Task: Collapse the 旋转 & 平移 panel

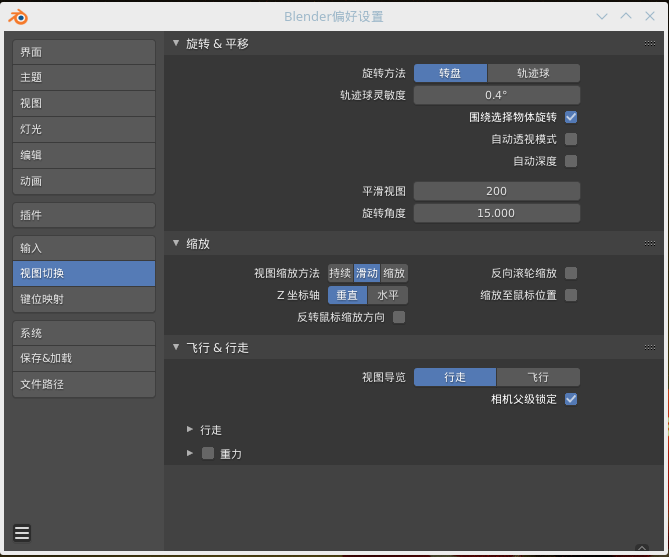Action: coord(176,43)
